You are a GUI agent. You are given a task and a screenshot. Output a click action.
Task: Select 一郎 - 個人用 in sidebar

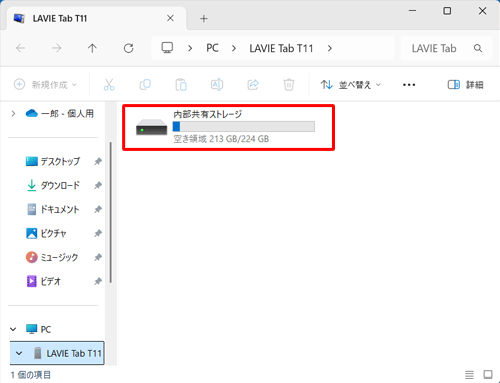(x=60, y=114)
